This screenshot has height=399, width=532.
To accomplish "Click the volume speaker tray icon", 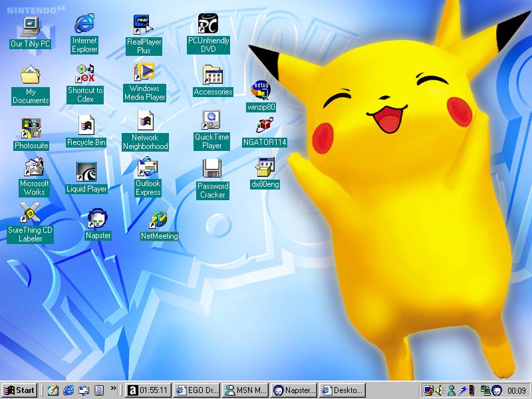I will click(x=440, y=390).
